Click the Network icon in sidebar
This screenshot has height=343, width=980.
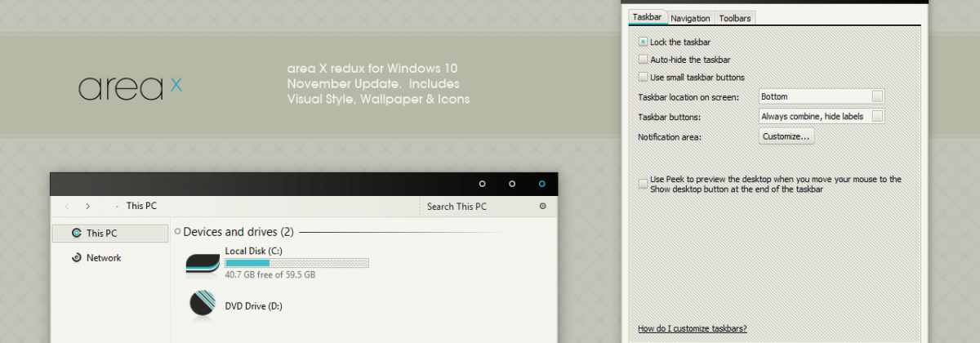[76, 257]
